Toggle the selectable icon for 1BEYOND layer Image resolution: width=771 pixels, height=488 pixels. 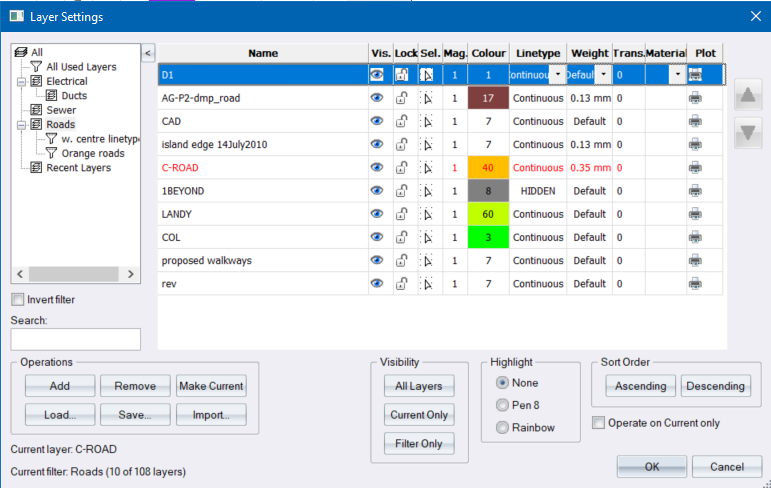(x=427, y=190)
